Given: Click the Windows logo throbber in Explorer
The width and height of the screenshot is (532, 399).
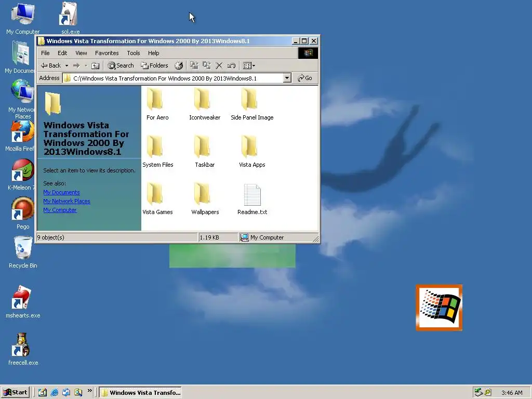Looking at the screenshot, I should [x=308, y=53].
